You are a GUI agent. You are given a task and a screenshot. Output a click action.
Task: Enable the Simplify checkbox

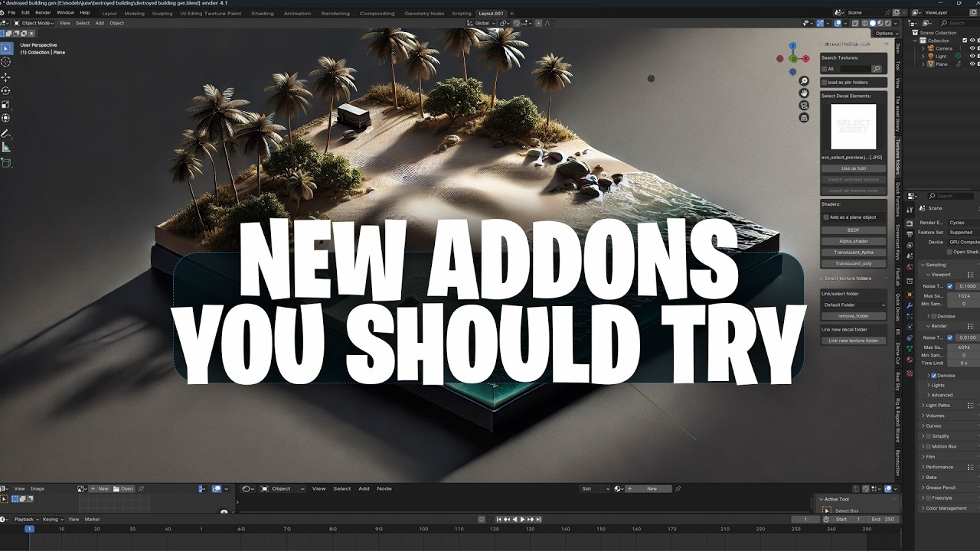pos(929,436)
